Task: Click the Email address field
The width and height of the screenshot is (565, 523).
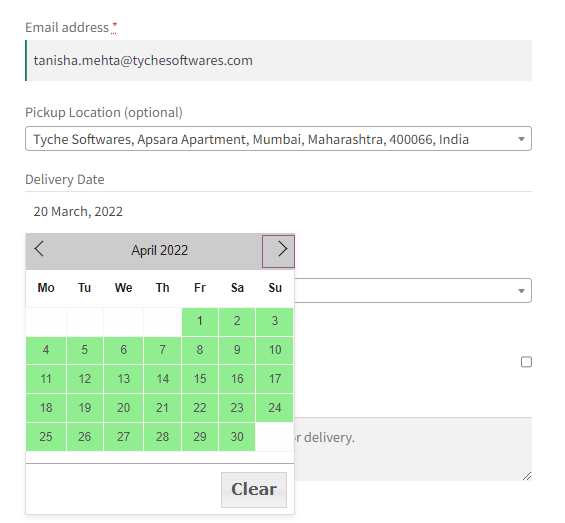Action: pos(278,61)
